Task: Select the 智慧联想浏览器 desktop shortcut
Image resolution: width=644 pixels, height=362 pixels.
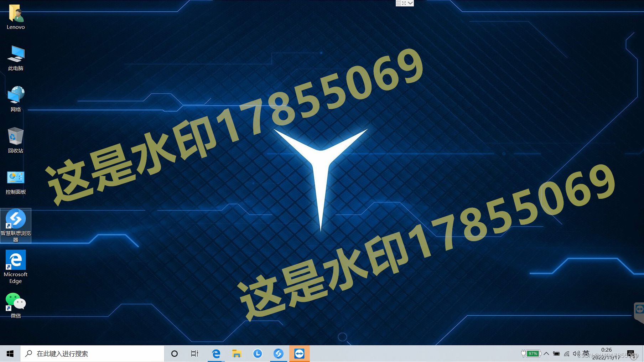Action: [16, 226]
